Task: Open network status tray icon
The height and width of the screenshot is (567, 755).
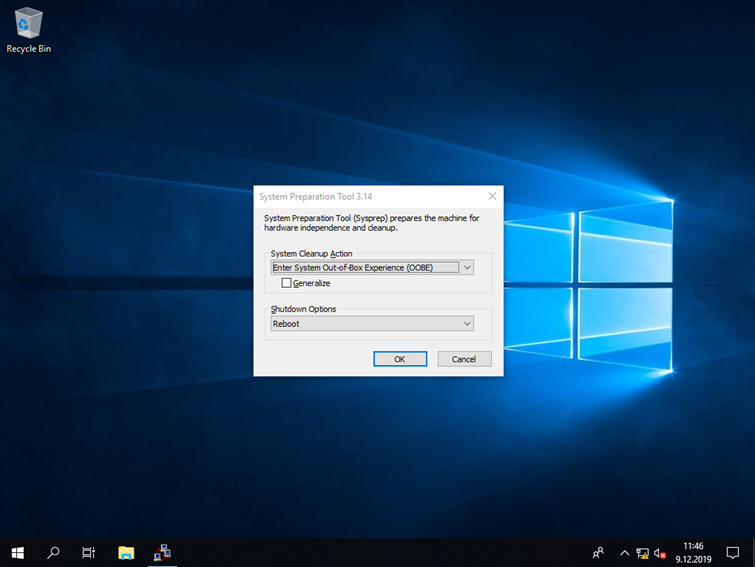Action: [642, 553]
